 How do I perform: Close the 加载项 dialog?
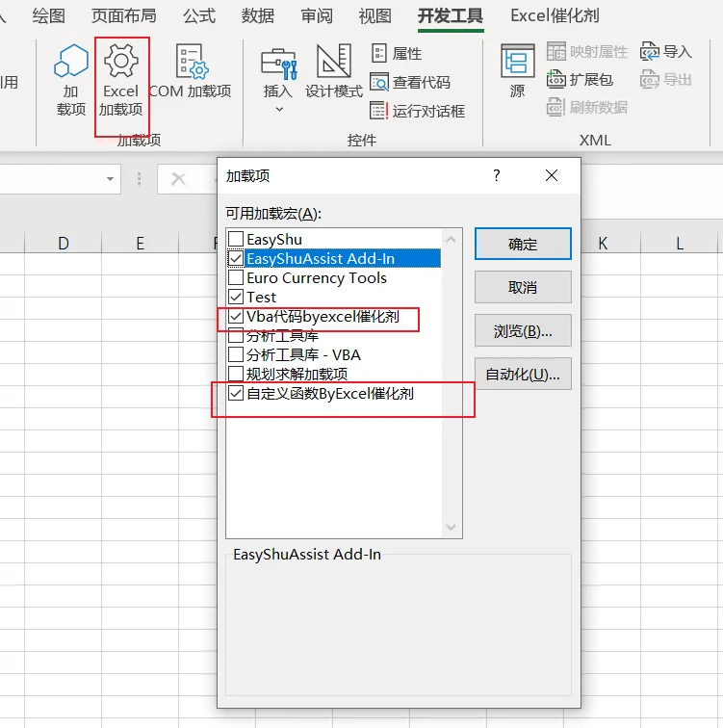click(552, 175)
